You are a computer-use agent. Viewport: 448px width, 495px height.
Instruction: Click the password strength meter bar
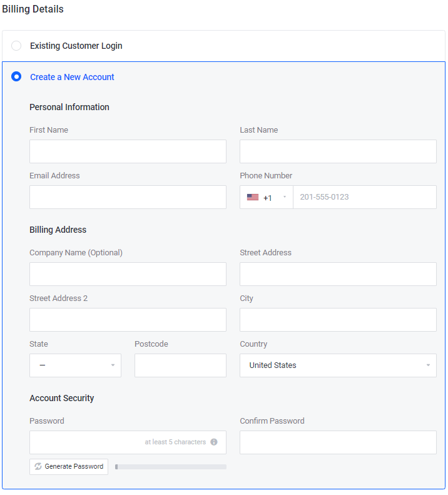coord(171,467)
